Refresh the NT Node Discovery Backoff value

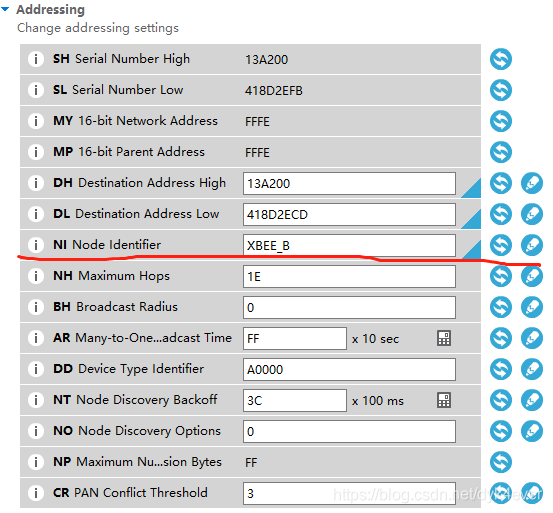pyautogui.click(x=501, y=400)
